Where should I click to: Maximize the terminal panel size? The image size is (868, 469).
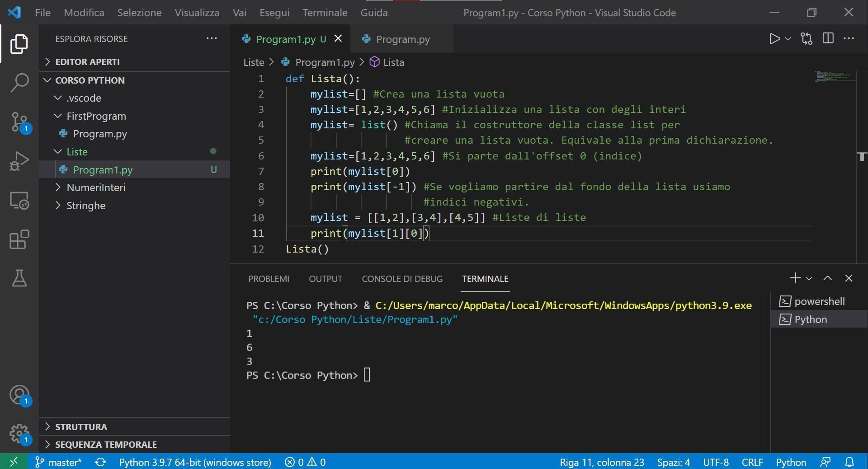point(827,278)
